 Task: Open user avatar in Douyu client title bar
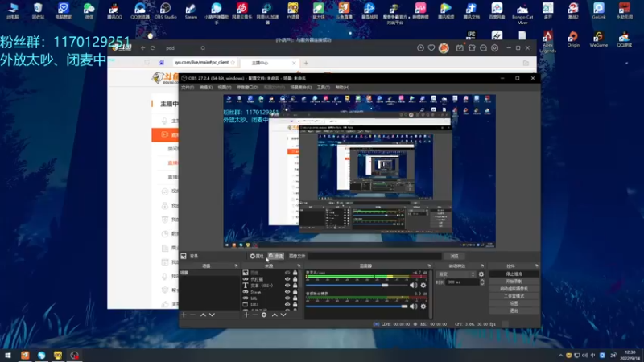click(x=444, y=48)
